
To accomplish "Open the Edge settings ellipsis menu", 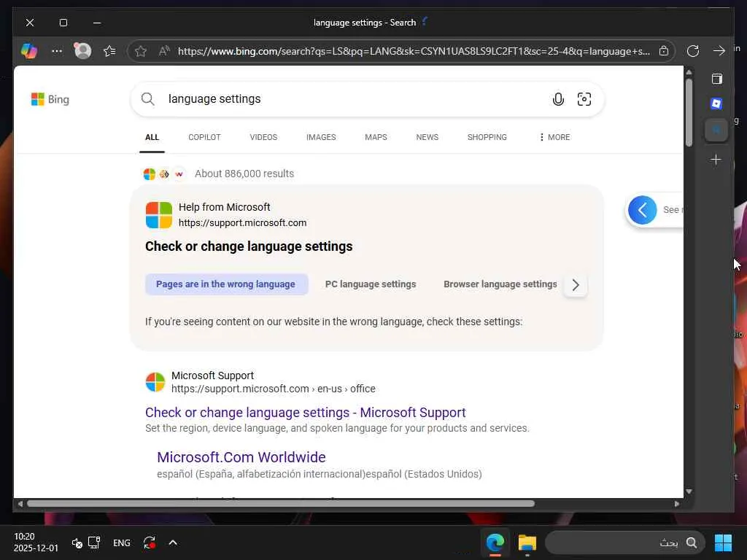I will coord(57,51).
